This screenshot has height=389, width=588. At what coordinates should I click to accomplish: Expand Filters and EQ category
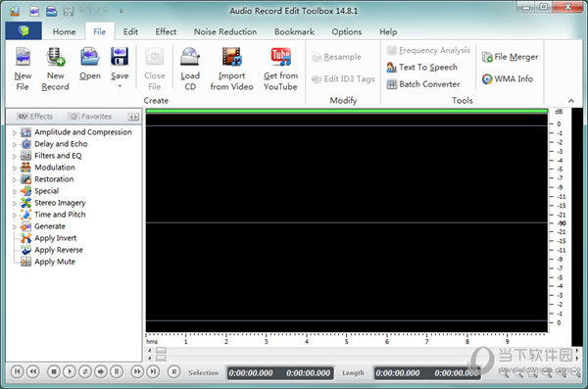(15, 157)
